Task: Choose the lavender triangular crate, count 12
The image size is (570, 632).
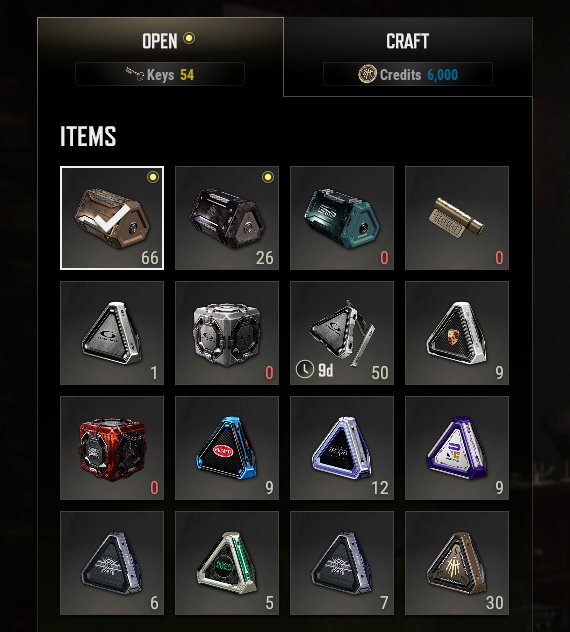Action: point(342,448)
